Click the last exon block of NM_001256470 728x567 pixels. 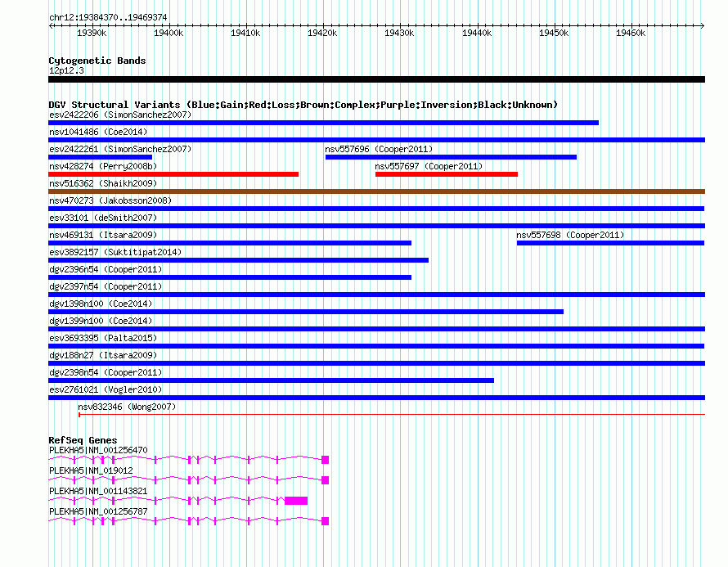325,460
